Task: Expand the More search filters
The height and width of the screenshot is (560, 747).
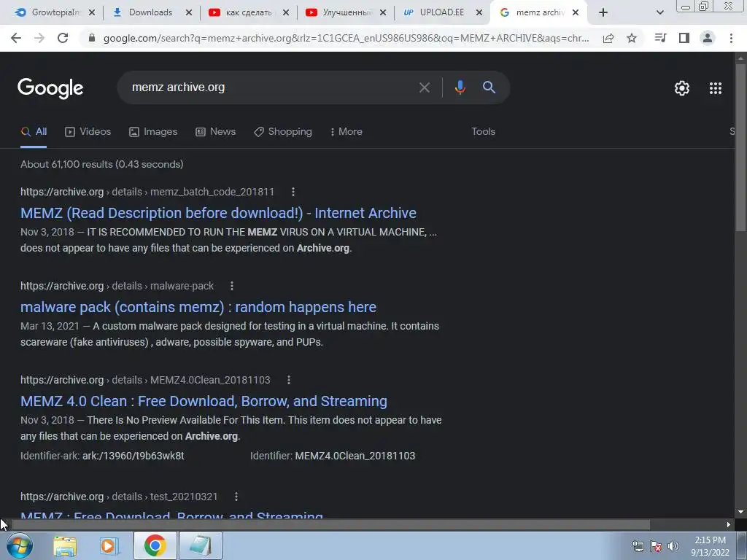Action: (347, 131)
